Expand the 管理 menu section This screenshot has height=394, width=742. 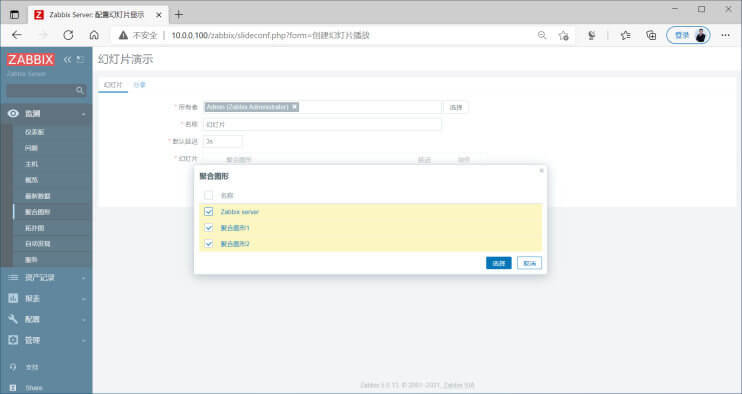[x=83, y=341]
